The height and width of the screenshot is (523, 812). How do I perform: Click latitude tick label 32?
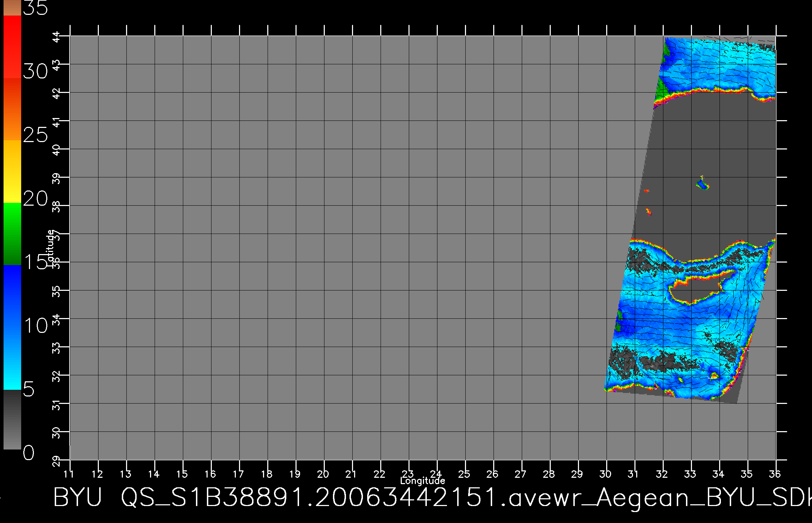57,376
